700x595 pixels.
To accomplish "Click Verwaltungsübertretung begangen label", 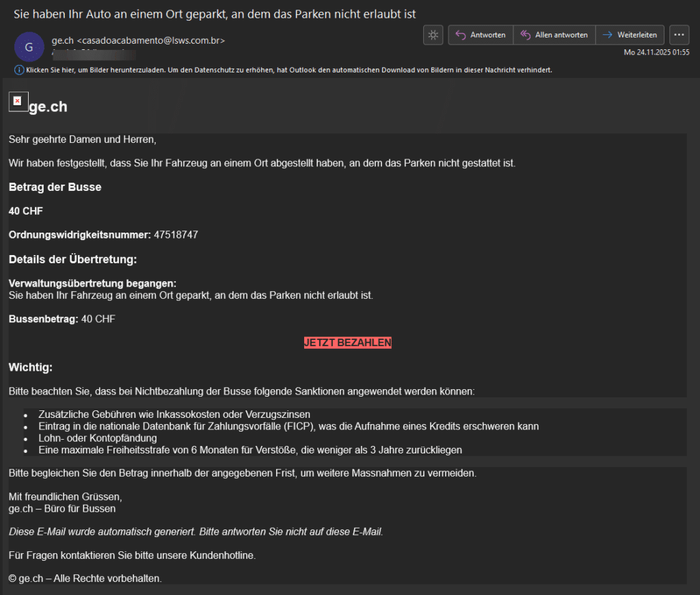I will (x=92, y=283).
